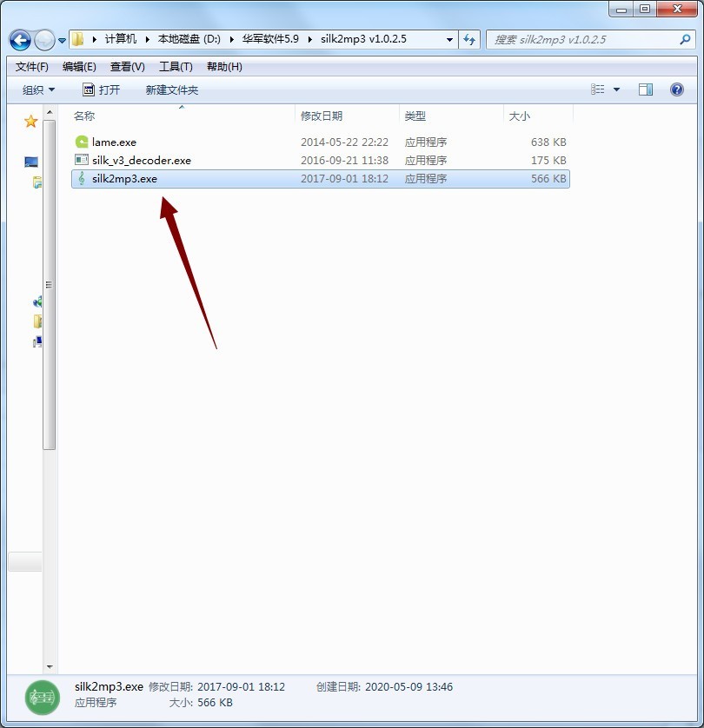Open the 组织 dropdown
Viewport: 704px width, 728px height.
pos(38,89)
